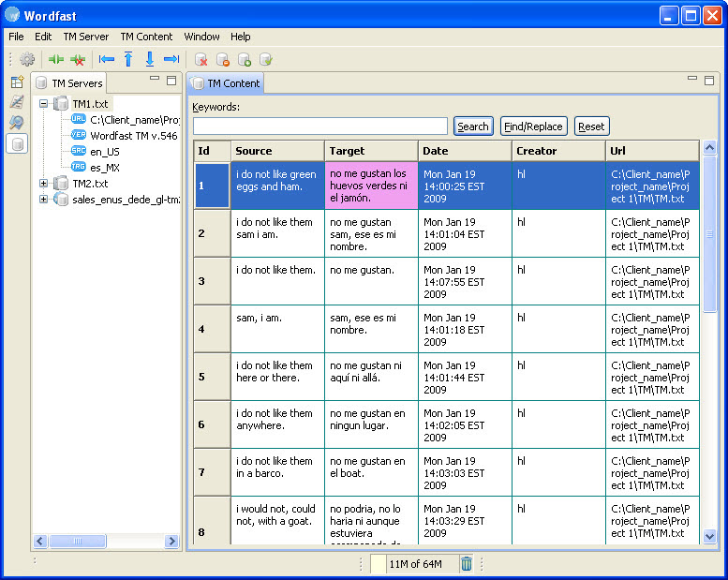Click the green connect TM icon
Image resolution: width=728 pixels, height=580 pixels.
tap(56, 59)
